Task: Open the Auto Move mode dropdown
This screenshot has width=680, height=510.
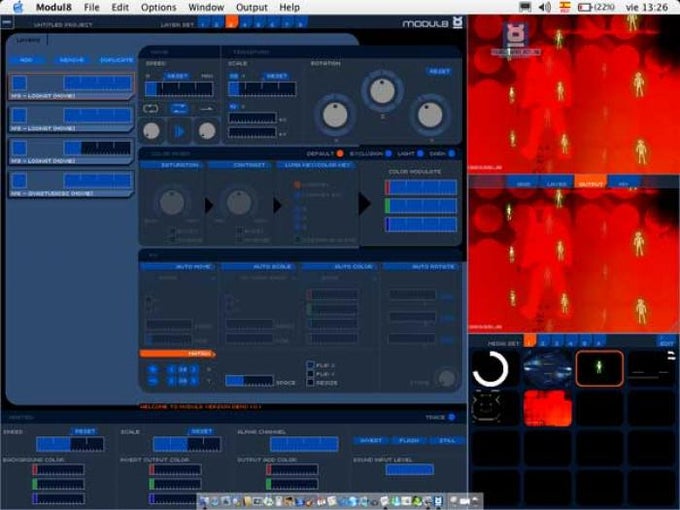Action: [x=180, y=278]
